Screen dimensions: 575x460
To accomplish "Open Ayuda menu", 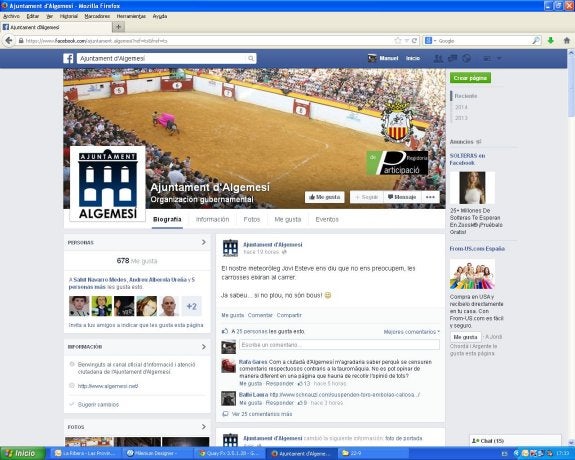I will 160,16.
